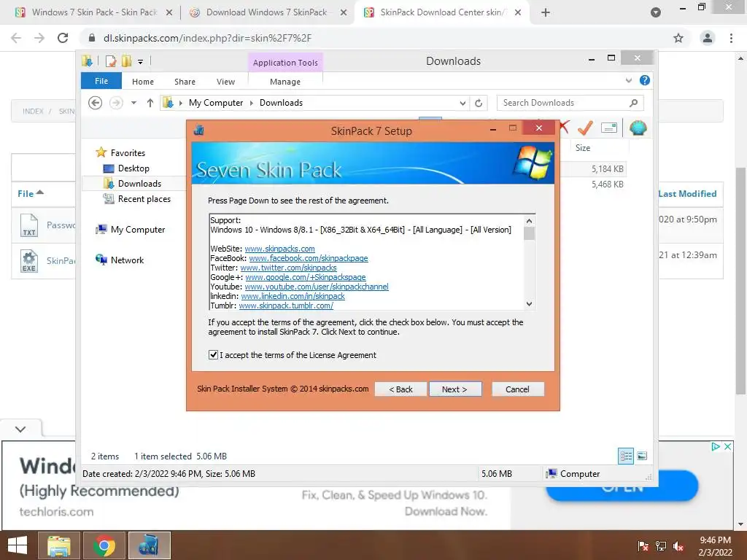Expand the Explorer ribbon chevron

pyautogui.click(x=629, y=80)
